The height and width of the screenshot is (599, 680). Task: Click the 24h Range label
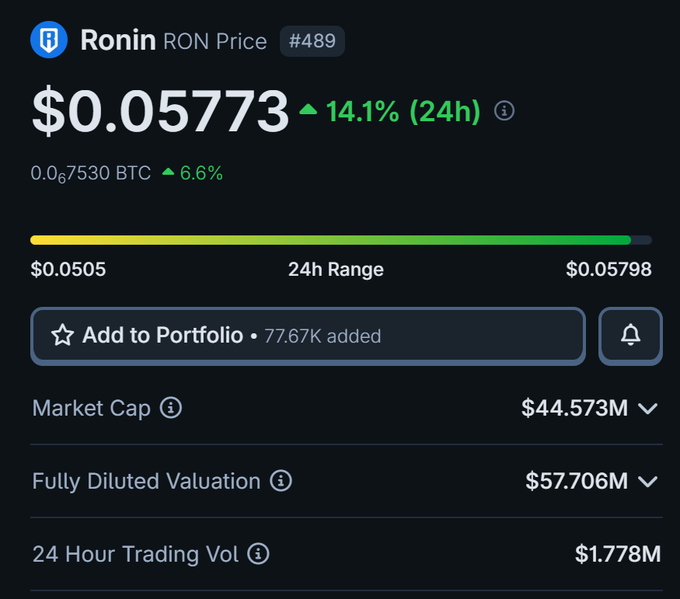click(336, 269)
